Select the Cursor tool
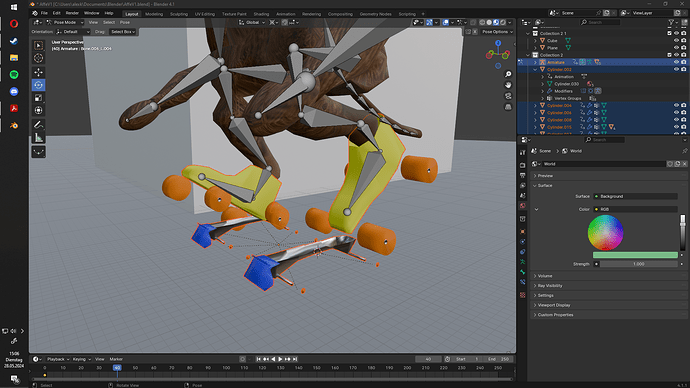This screenshot has height=388, width=690. pyautogui.click(x=39, y=58)
